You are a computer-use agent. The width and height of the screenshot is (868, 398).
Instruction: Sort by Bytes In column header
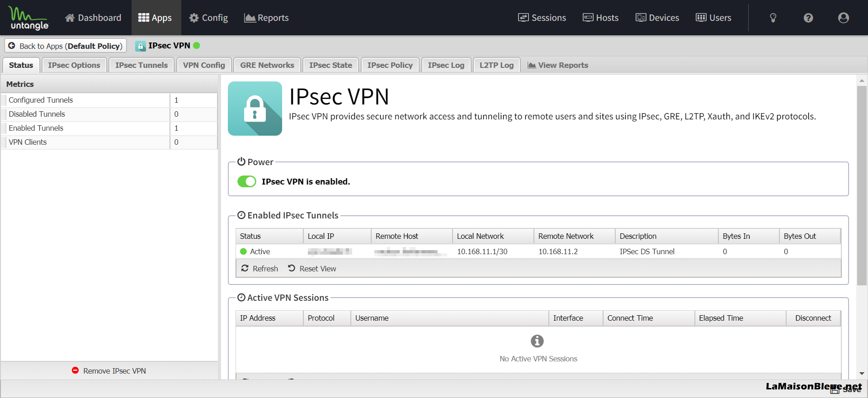pyautogui.click(x=749, y=236)
